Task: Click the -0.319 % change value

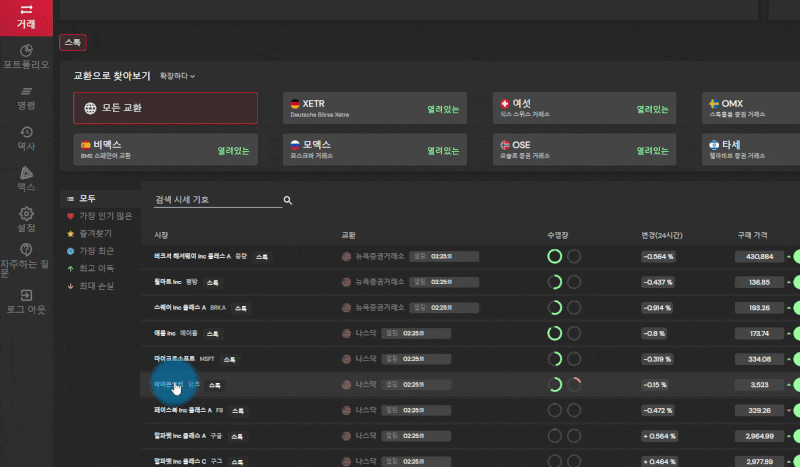Action: pos(657,359)
